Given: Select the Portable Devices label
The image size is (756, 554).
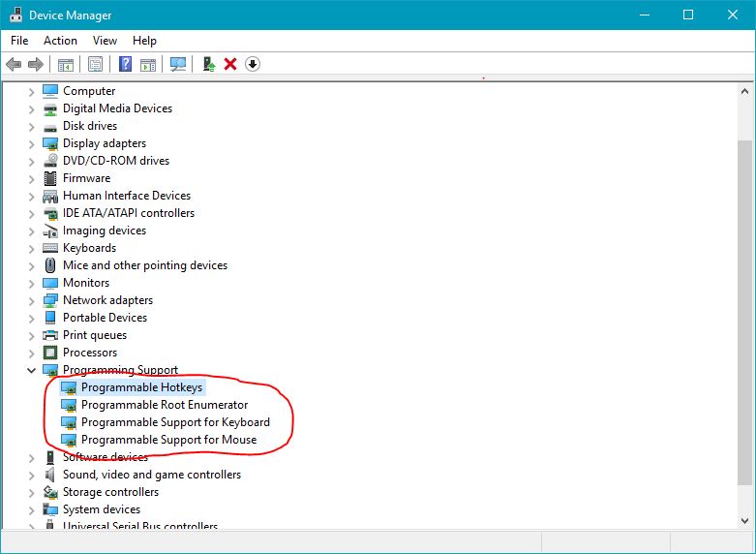Looking at the screenshot, I should [106, 318].
